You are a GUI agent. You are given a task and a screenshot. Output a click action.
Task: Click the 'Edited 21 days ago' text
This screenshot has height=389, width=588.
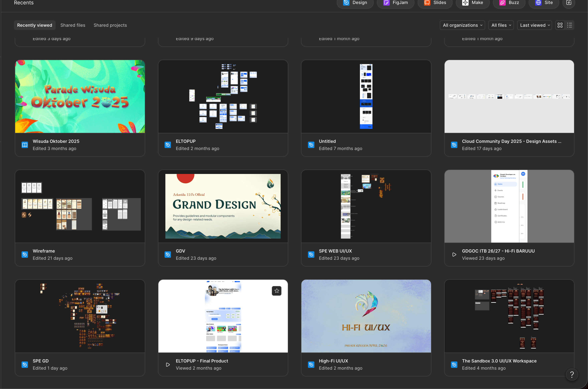[x=53, y=258]
